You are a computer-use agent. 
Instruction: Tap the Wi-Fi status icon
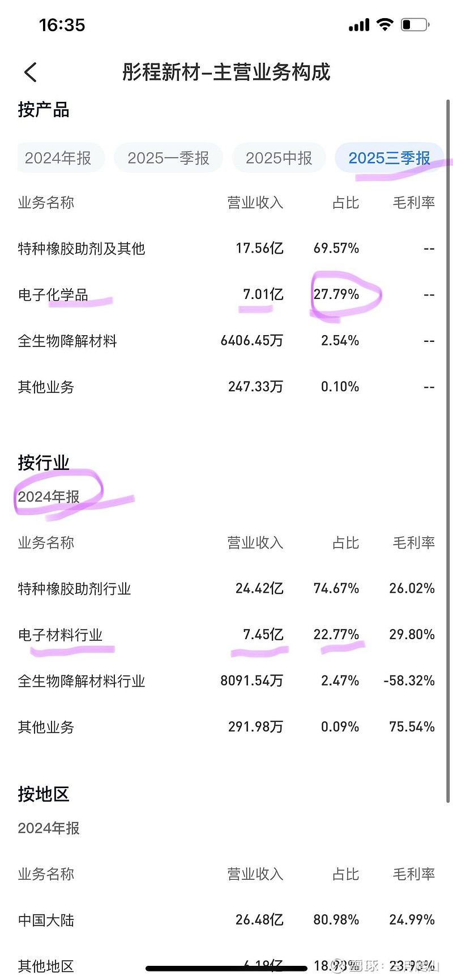385,25
